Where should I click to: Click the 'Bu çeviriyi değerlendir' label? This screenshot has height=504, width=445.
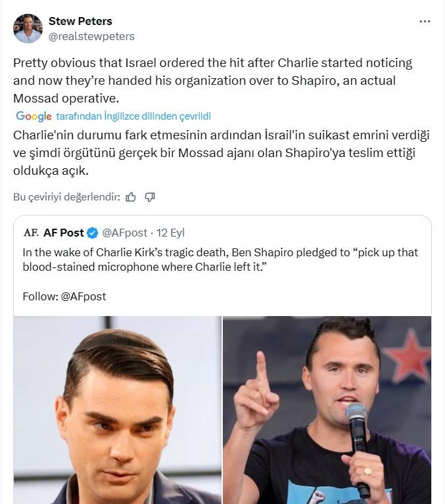[x=66, y=196]
